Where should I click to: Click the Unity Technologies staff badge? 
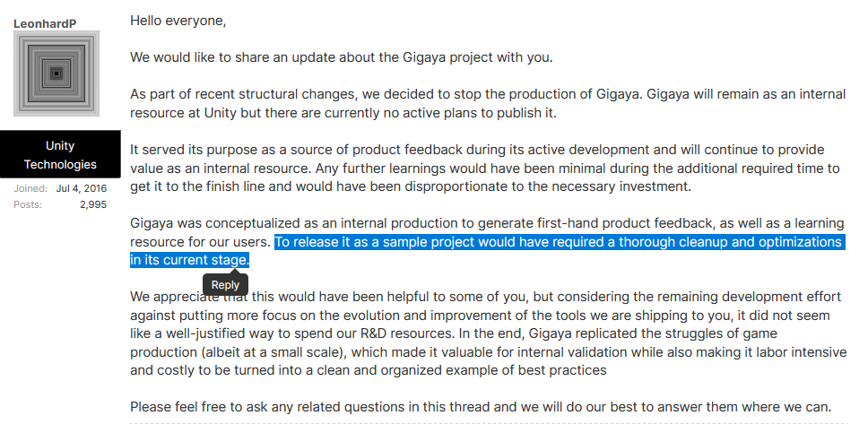click(x=60, y=154)
